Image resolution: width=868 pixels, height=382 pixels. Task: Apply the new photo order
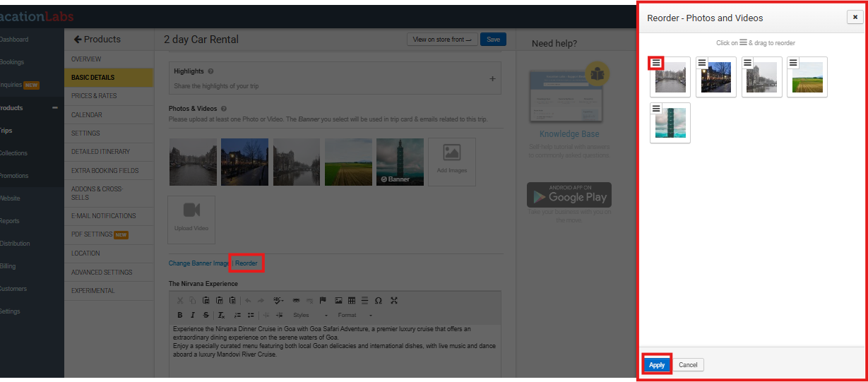(x=657, y=365)
